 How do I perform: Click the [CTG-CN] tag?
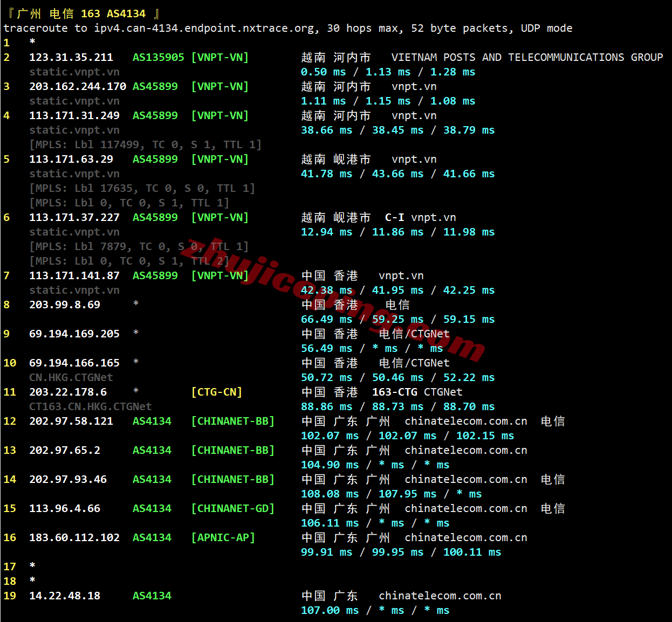coord(217,392)
